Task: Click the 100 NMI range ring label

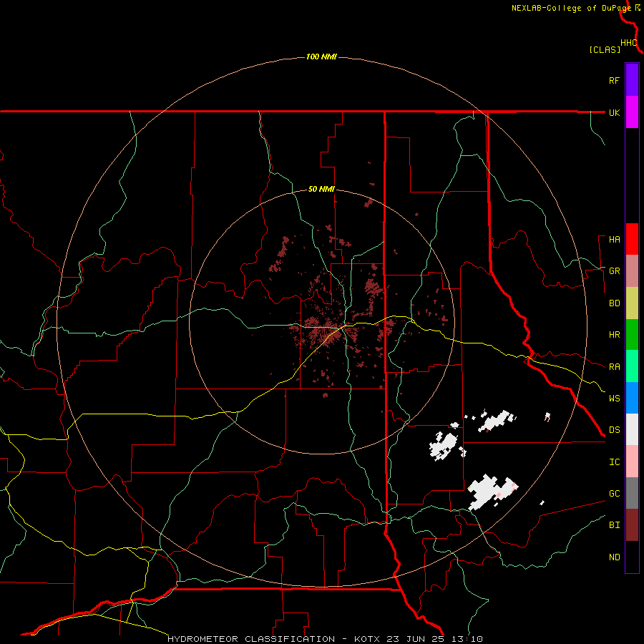Action: point(321,57)
